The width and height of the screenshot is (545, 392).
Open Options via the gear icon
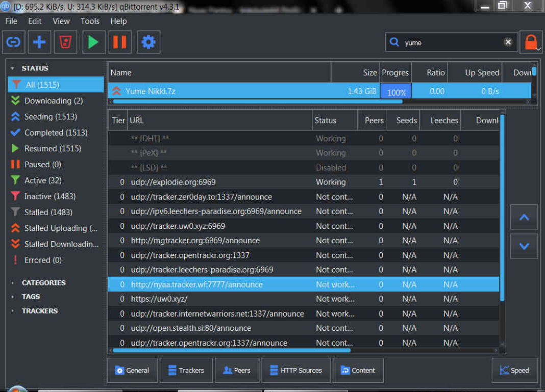[x=148, y=42]
